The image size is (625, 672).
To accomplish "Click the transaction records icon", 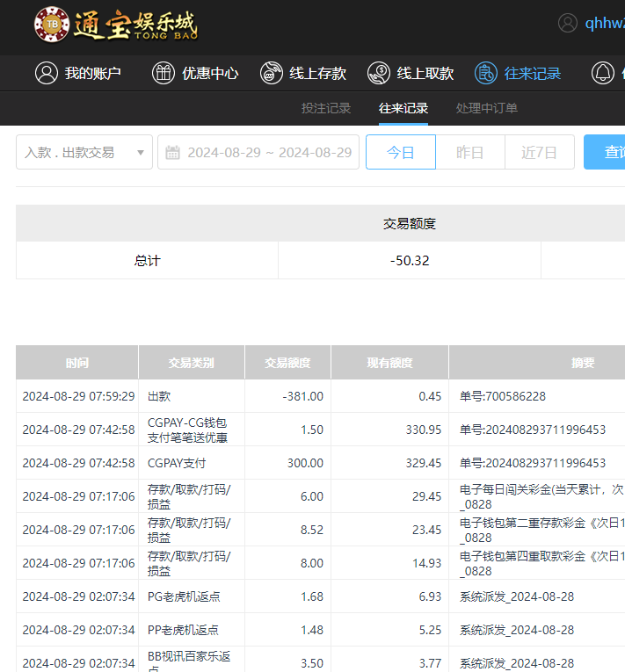I will (x=486, y=73).
